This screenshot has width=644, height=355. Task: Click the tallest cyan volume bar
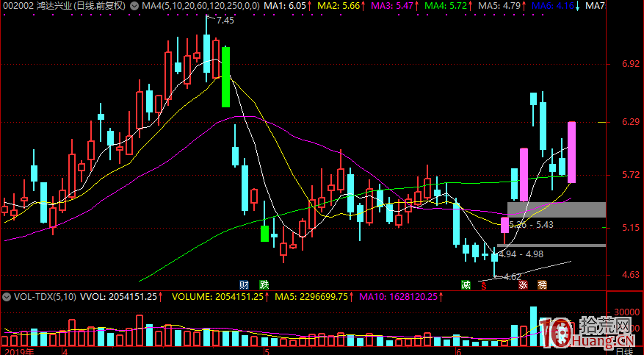[534, 326]
